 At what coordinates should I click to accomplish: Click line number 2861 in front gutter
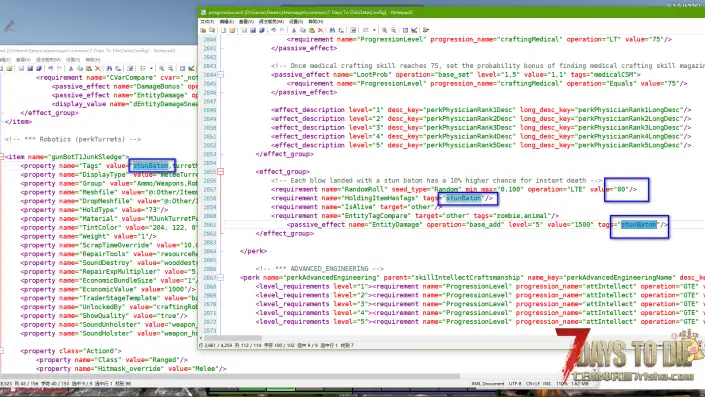pyautogui.click(x=210, y=225)
